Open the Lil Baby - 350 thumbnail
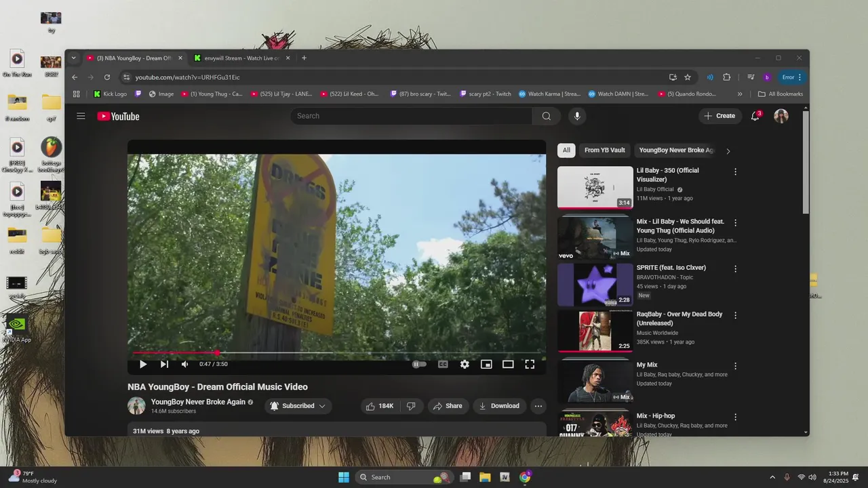The width and height of the screenshot is (868, 488). click(x=595, y=187)
